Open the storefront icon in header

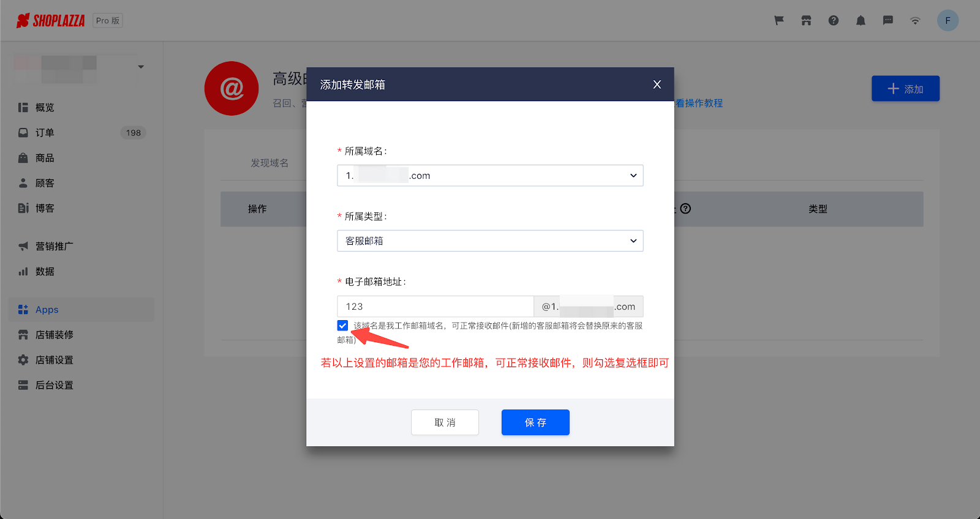pyautogui.click(x=806, y=21)
